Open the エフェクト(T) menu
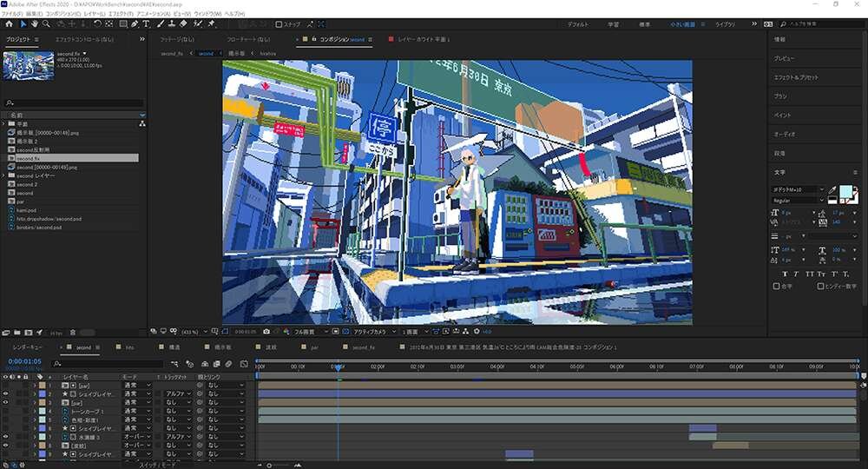Viewport: 868px width, 469px height. 120,14
